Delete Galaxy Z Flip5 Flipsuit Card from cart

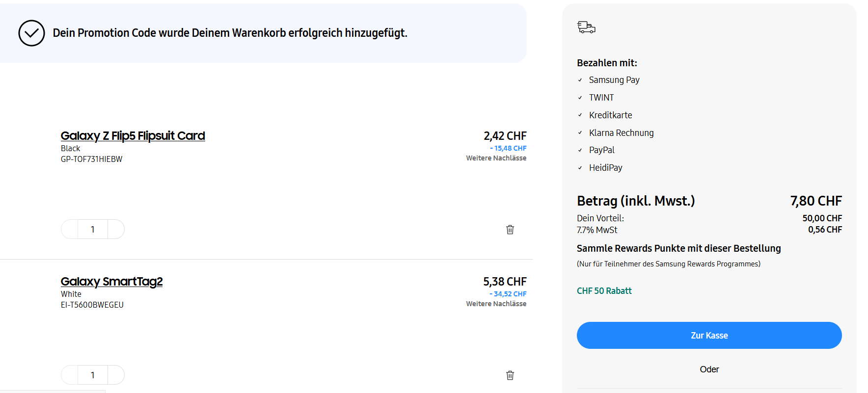(510, 230)
